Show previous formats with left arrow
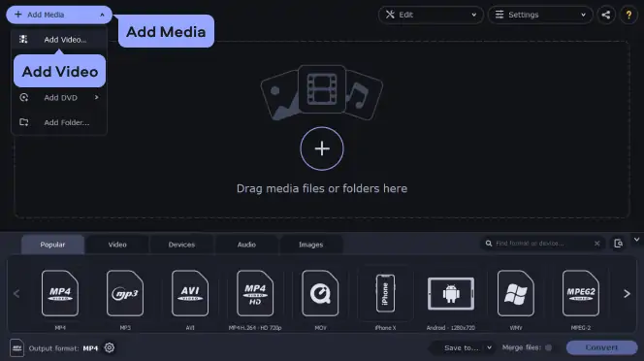Viewport: 644px width, 361px height. tap(16, 294)
